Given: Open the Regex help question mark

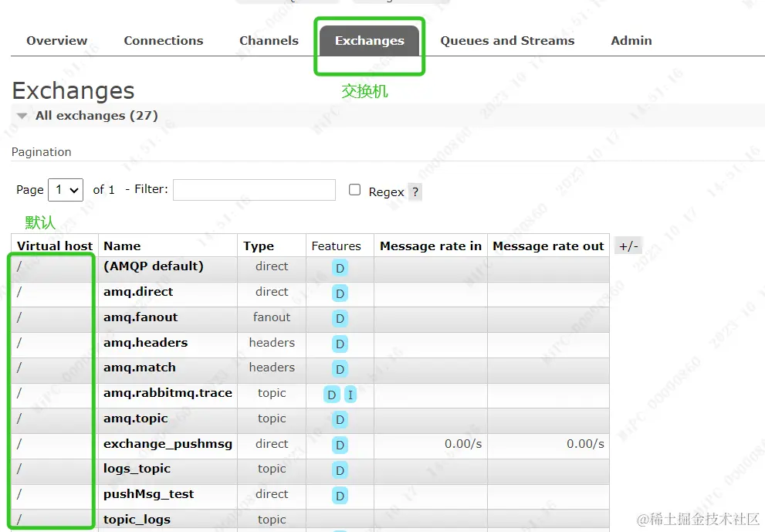Looking at the screenshot, I should pos(415,191).
